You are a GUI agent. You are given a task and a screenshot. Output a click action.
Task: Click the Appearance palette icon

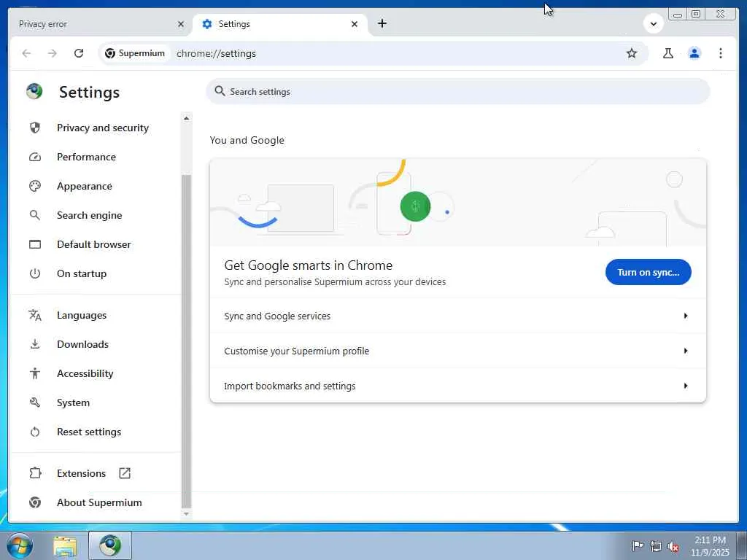click(35, 186)
